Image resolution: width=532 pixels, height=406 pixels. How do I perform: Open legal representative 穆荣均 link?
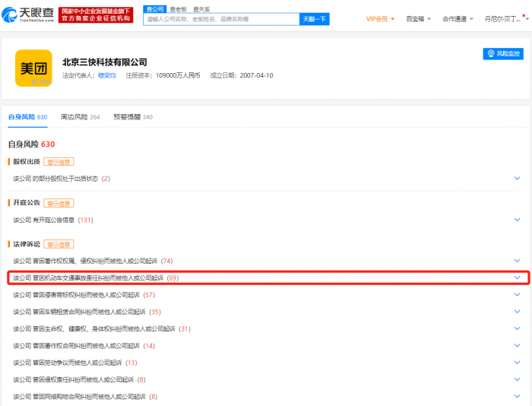(107, 75)
